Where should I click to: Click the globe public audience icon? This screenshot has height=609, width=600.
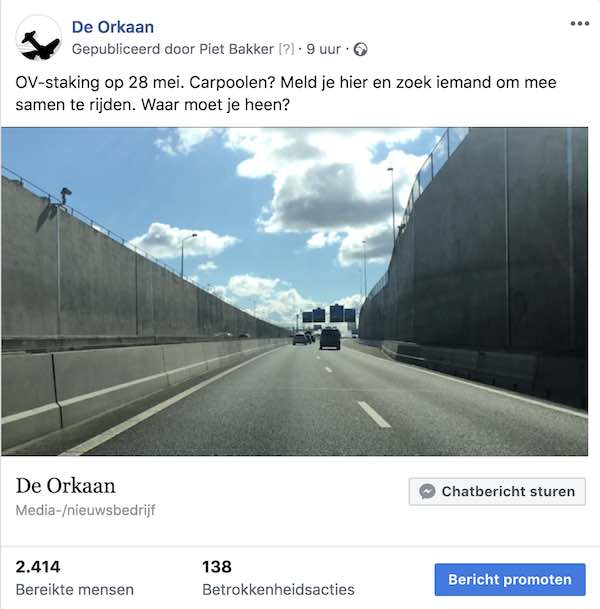click(x=360, y=50)
